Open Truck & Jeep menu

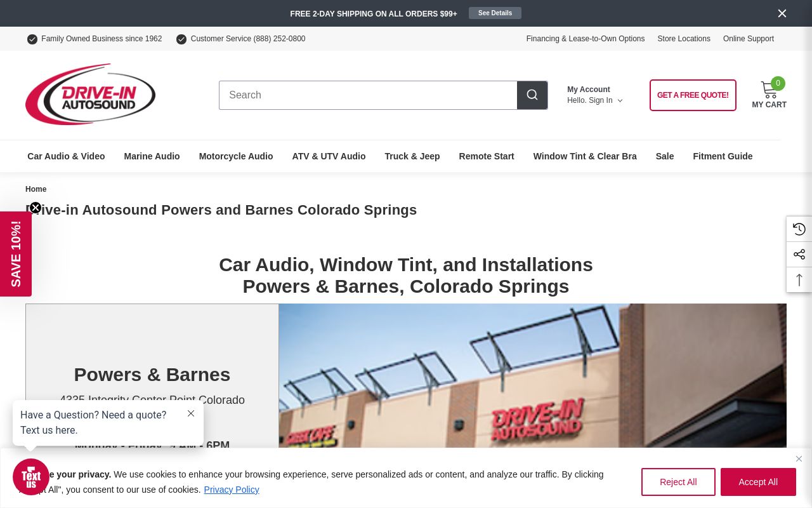pyautogui.click(x=412, y=156)
